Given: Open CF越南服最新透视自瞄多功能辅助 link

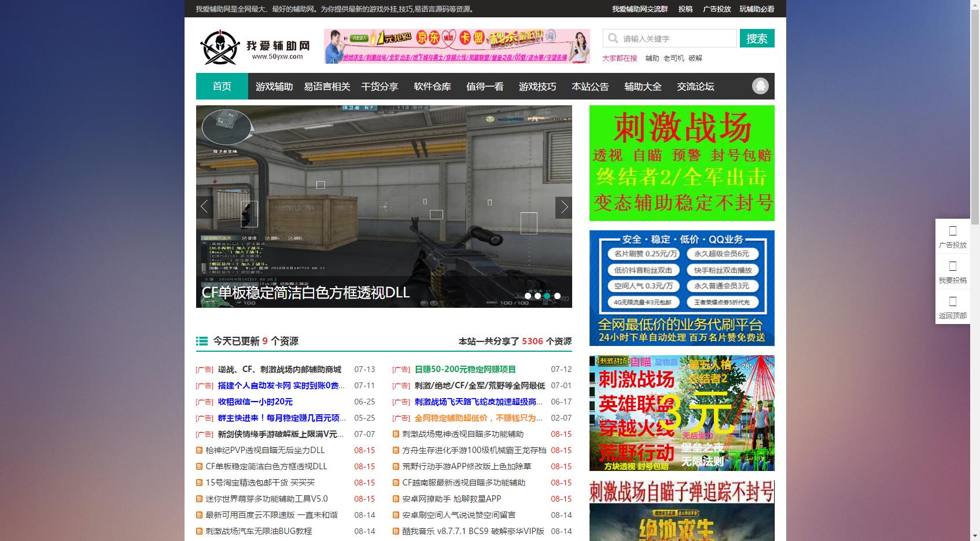Looking at the screenshot, I should tap(464, 483).
